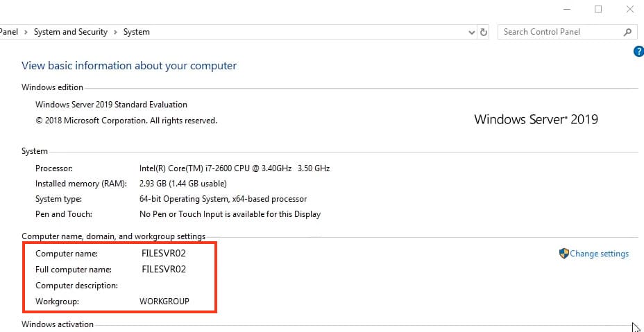Viewport: 644px width, 332px height.
Task: Click in the Search Control Panel field
Action: coord(559,32)
